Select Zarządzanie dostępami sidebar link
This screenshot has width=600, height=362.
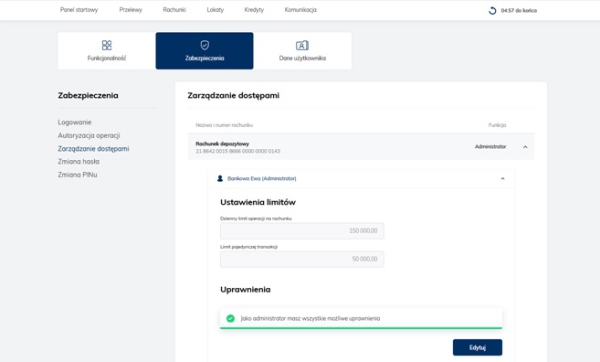click(93, 148)
